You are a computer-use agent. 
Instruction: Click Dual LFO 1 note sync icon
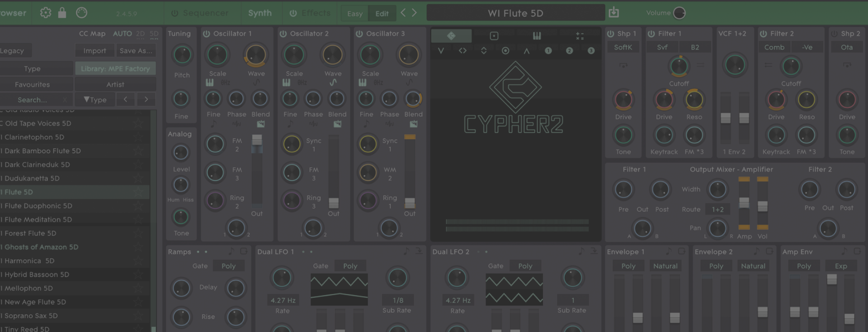406,251
